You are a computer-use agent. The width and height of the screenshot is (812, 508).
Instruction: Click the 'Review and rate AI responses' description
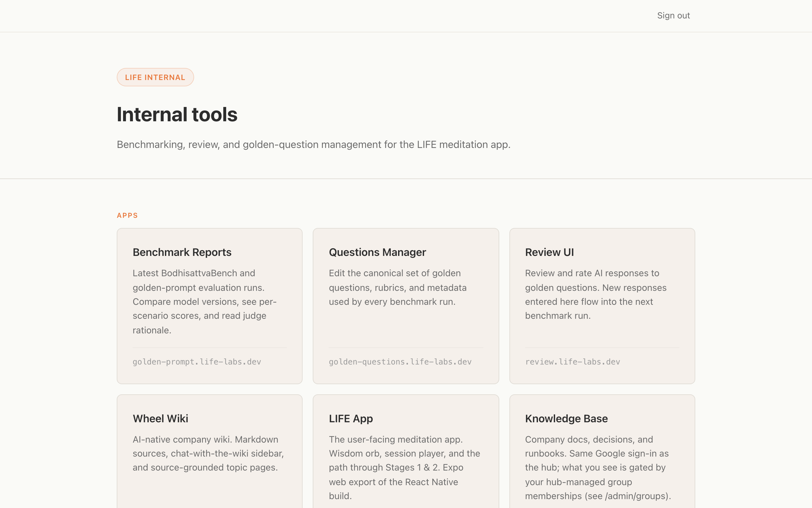596,294
